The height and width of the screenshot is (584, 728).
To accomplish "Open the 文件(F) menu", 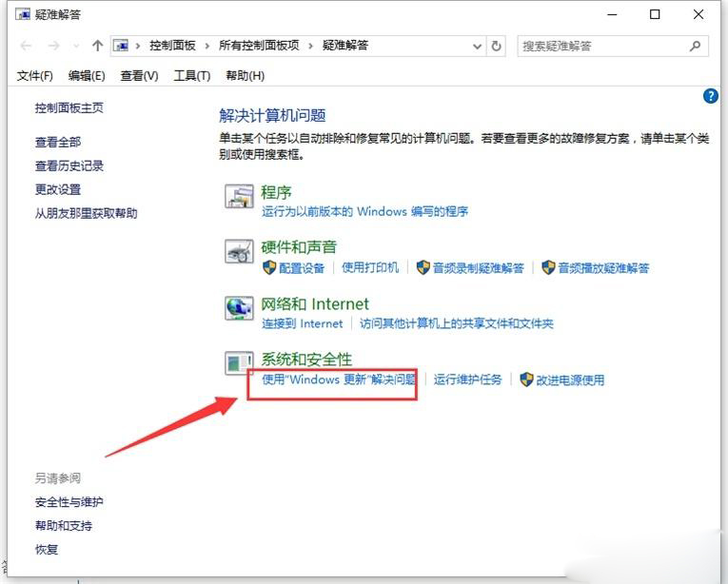I will [35, 76].
